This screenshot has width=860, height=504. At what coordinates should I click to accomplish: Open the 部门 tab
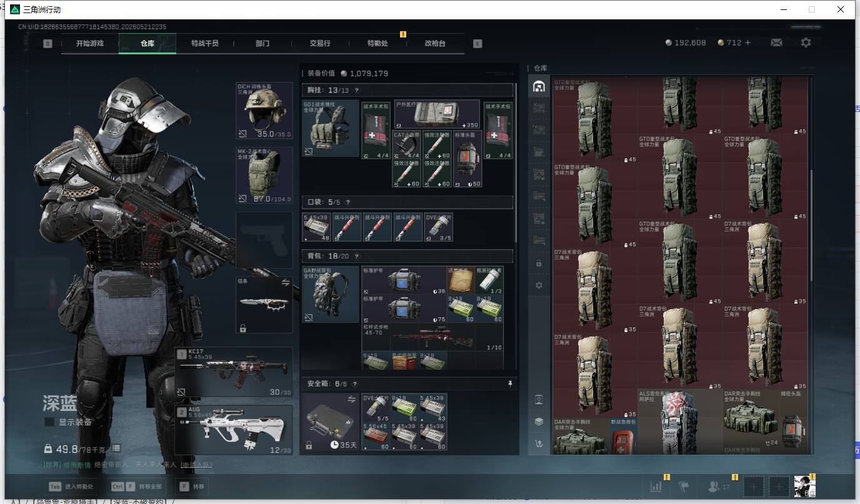pos(262,43)
